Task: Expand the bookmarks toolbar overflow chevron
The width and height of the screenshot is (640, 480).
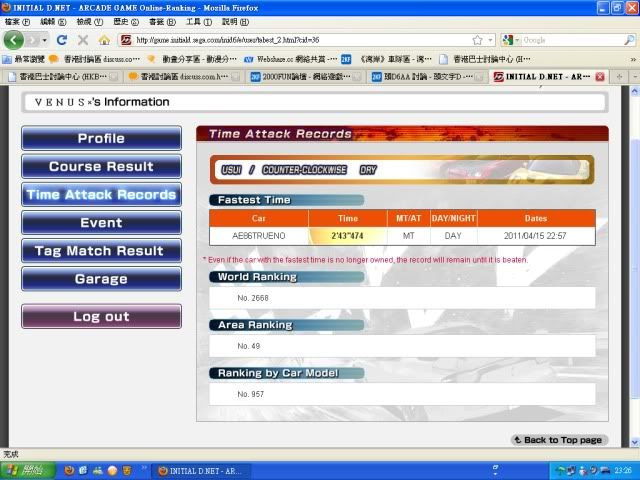Action: (632, 59)
